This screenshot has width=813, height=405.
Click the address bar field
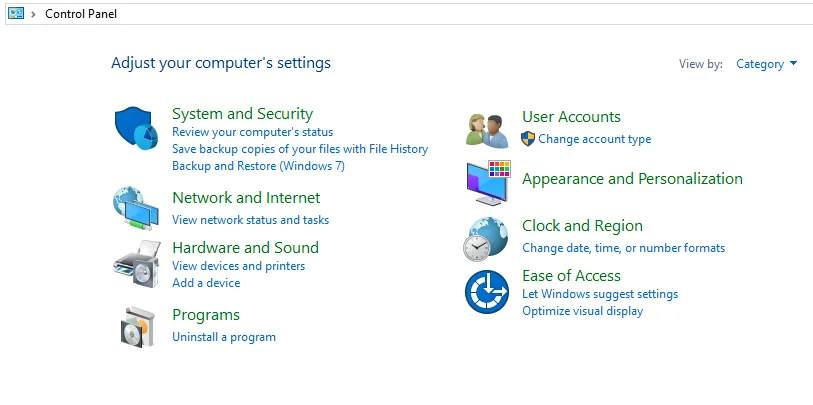tap(409, 14)
